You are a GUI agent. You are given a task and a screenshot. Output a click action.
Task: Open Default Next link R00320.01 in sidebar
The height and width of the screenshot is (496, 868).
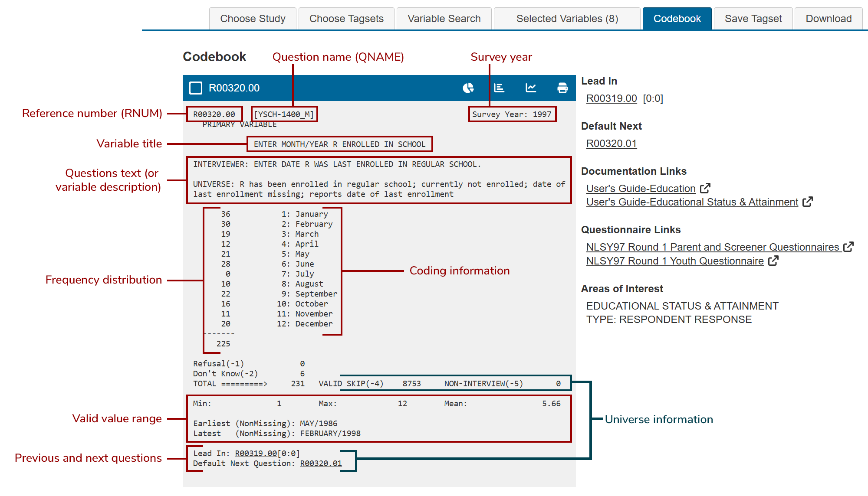pos(611,144)
